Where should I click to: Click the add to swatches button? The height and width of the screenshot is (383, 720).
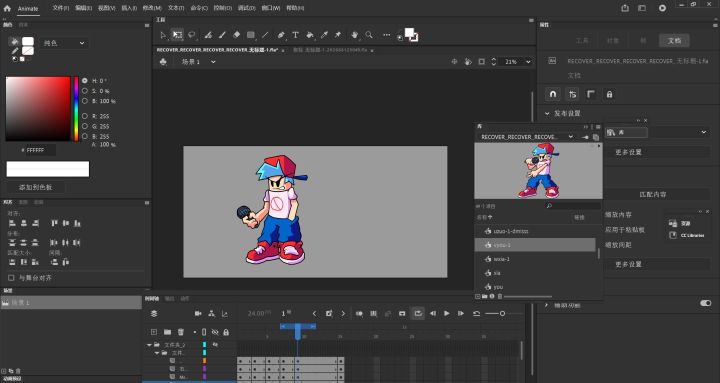point(35,187)
